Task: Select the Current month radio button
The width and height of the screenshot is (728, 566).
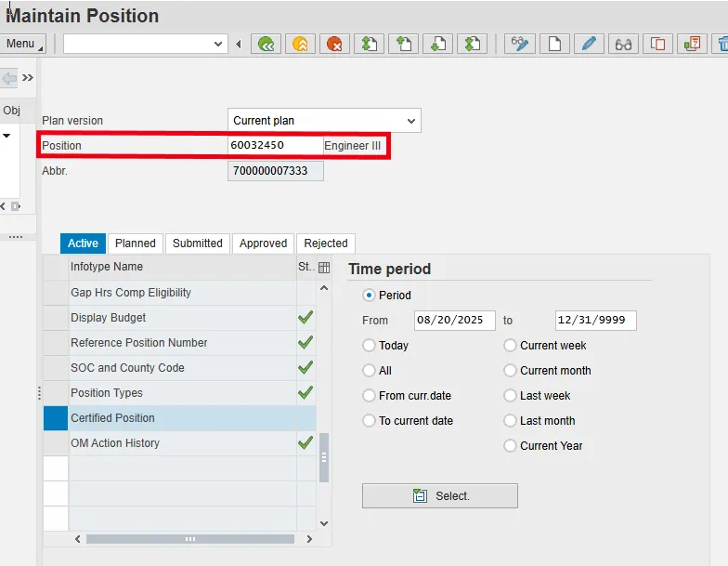Action: click(511, 370)
